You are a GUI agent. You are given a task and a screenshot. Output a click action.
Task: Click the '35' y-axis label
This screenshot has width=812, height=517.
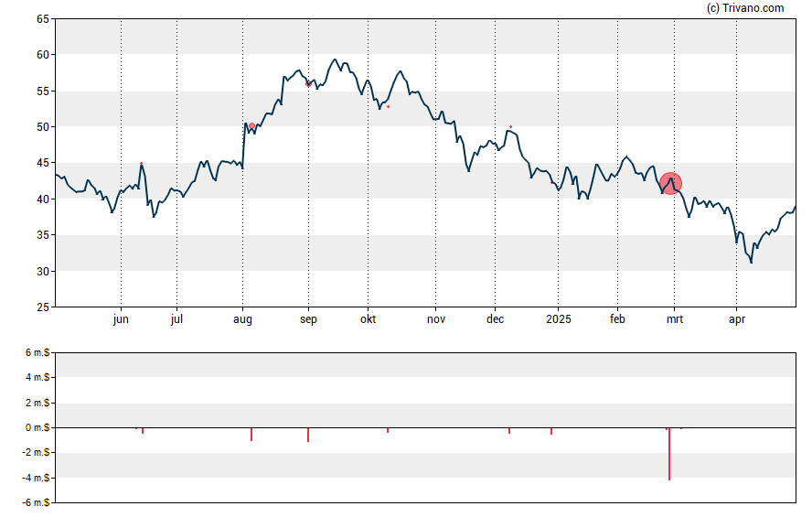pos(43,235)
